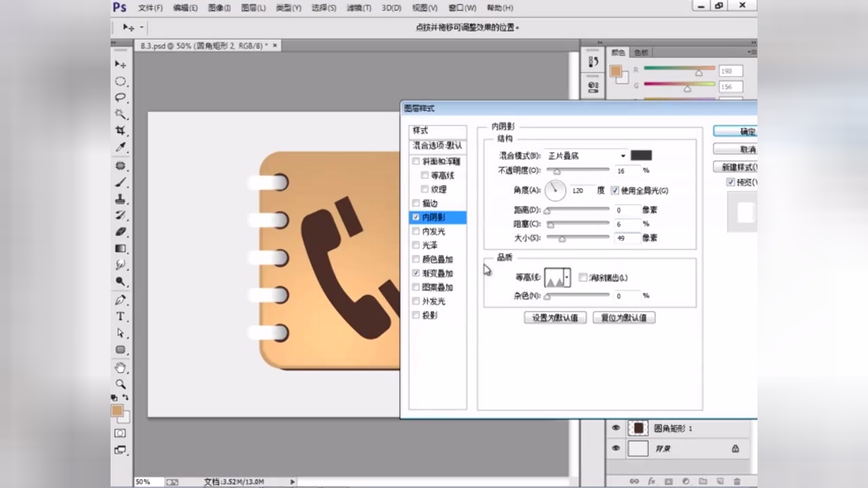This screenshot has height=488, width=868.
Task: Click the lock icon on 背景 layer
Action: coord(735,449)
